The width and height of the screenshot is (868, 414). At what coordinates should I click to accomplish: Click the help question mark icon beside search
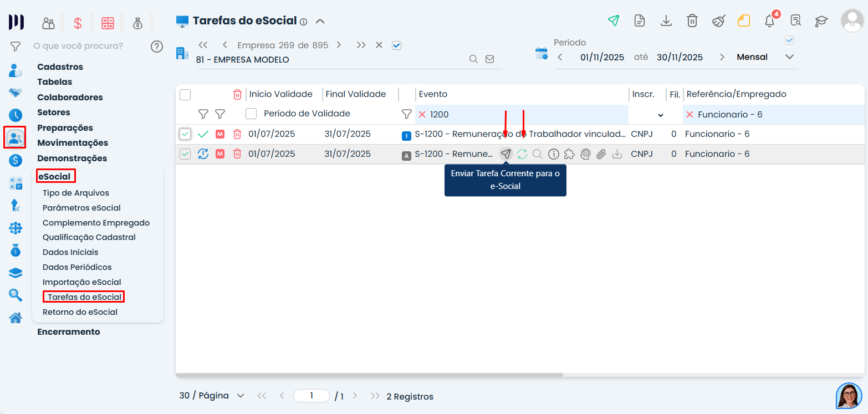pyautogui.click(x=157, y=46)
